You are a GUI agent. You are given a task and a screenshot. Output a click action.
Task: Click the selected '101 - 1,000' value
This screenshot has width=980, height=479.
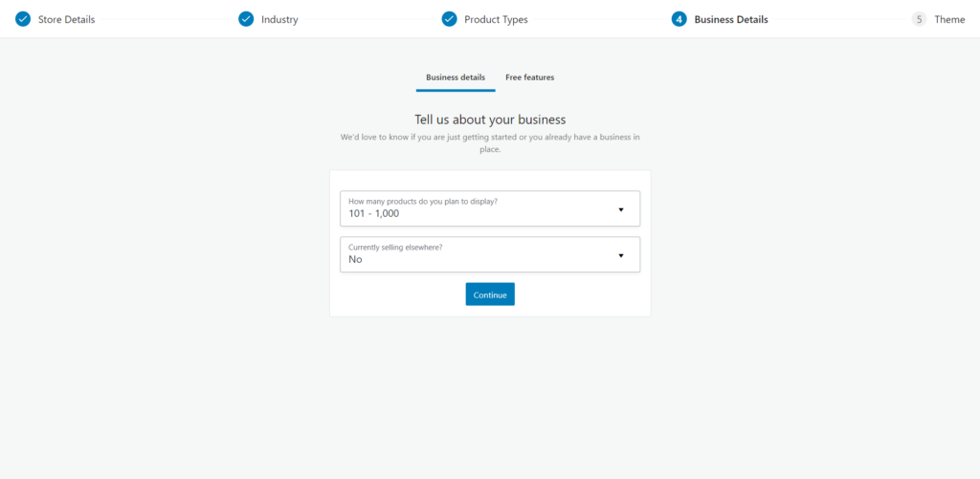tap(374, 213)
